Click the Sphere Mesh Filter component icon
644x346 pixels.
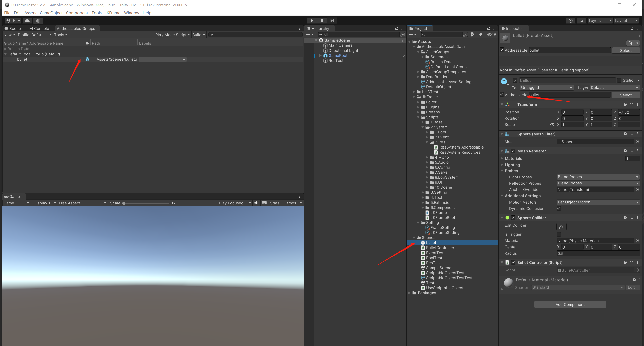[507, 134]
